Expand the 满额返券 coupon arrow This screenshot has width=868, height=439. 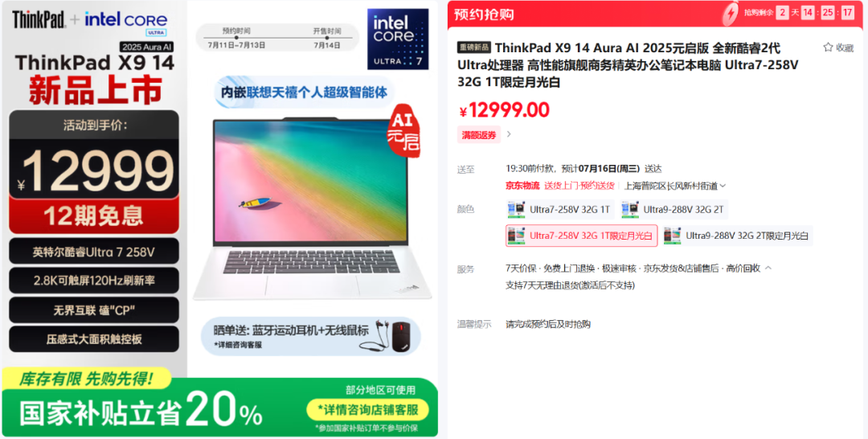pos(510,134)
